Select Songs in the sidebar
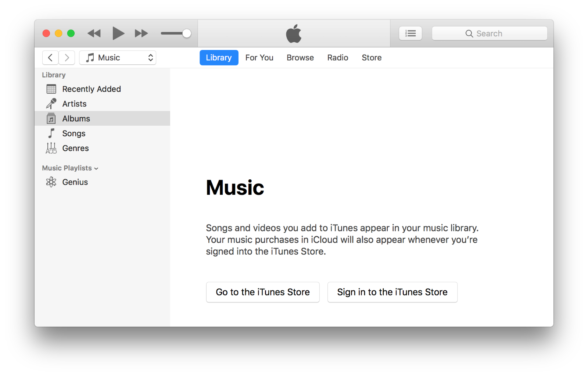 (102, 133)
